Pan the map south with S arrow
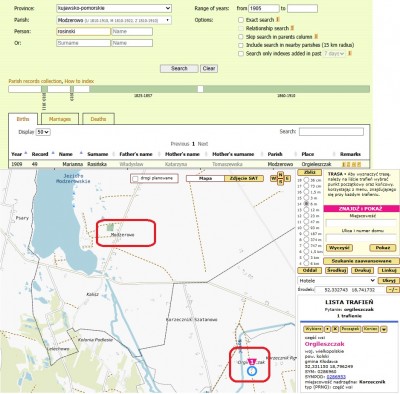This screenshot has width=400, height=394. (280, 182)
